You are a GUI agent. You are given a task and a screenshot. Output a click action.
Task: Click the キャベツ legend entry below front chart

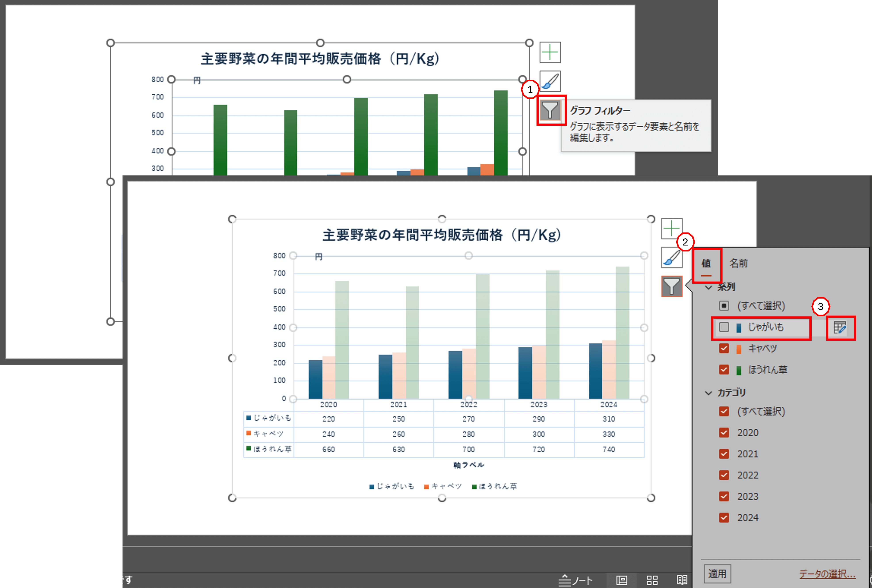443,486
